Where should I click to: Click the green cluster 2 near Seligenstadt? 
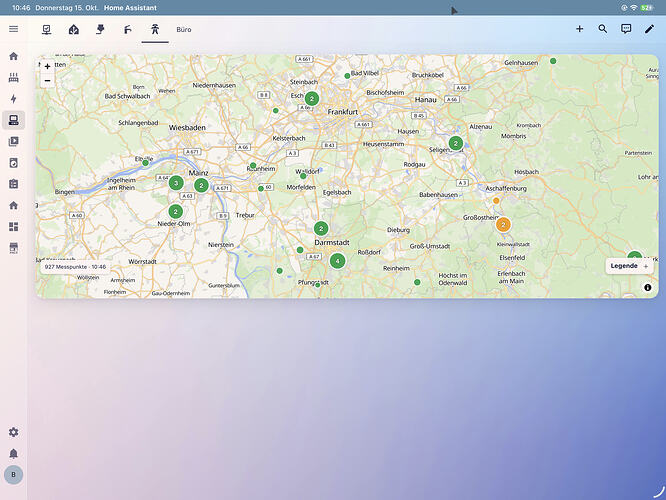coord(456,144)
